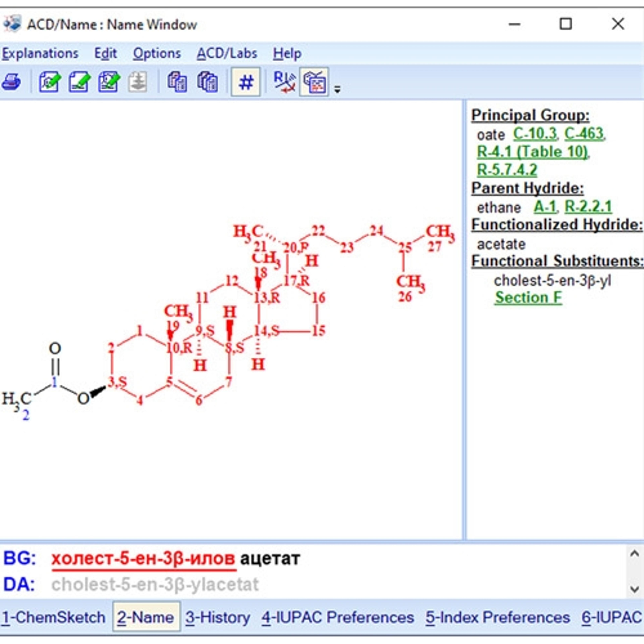
Task: Click the greyed-out stacked document toolbar icon
Action: (x=138, y=82)
